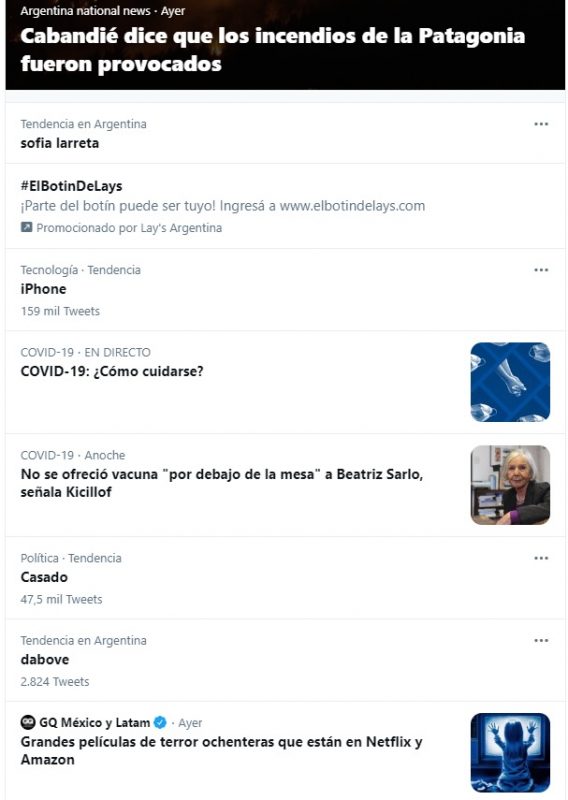The image size is (568, 800).
Task: Open the #ElBotinDeLays promoted hashtag
Action: tap(71, 186)
